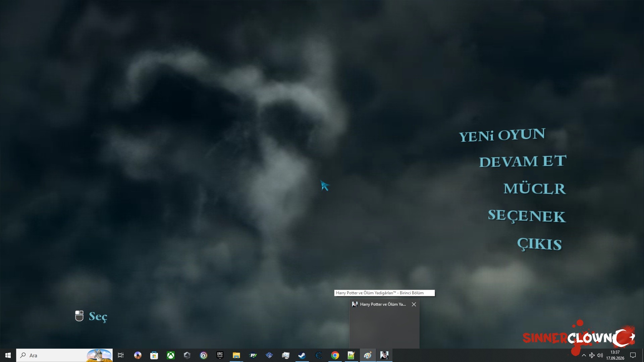Viewport: 644px width, 362px height.
Task: Open the volume control tray icon
Action: click(x=600, y=355)
